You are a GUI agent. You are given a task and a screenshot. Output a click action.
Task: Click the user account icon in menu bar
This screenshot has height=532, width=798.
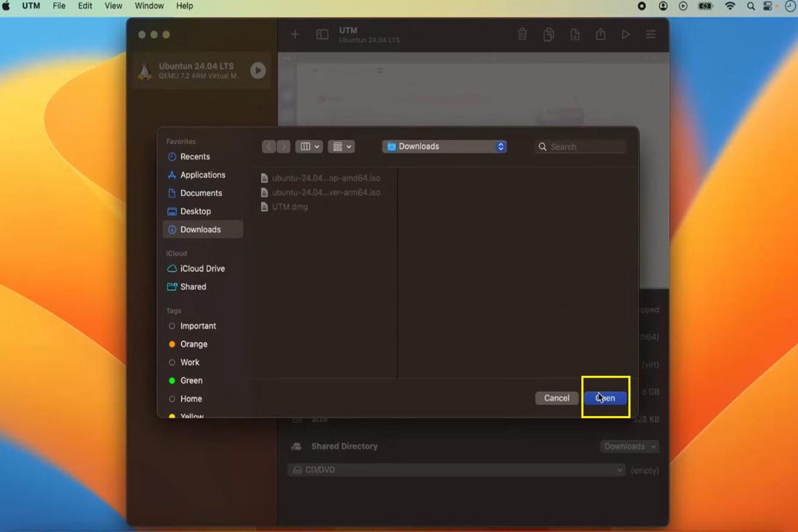[663, 6]
